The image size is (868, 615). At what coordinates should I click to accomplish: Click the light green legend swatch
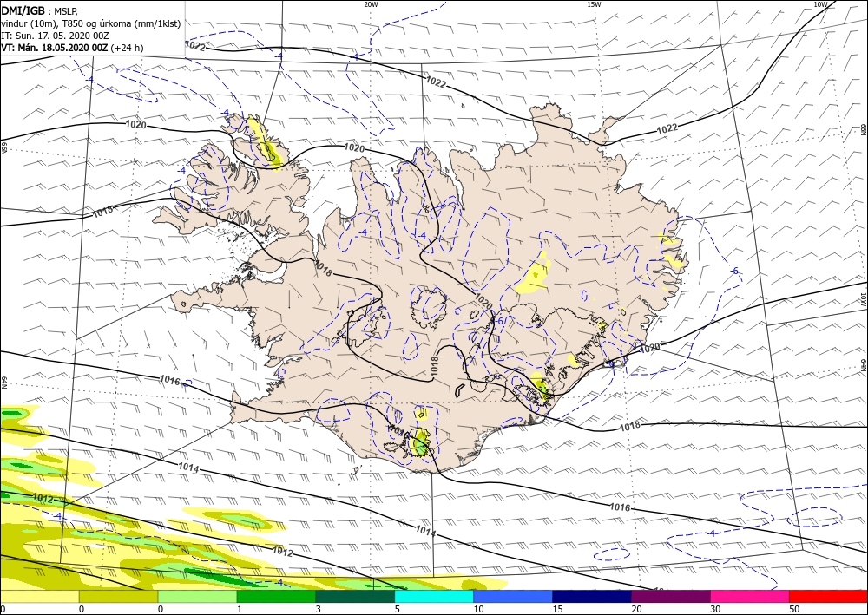coord(197,596)
